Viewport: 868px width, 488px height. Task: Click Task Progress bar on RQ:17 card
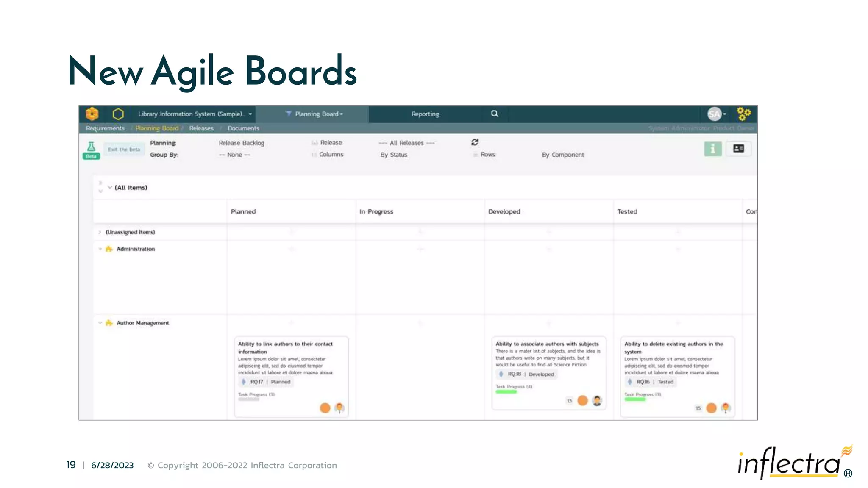249,399
